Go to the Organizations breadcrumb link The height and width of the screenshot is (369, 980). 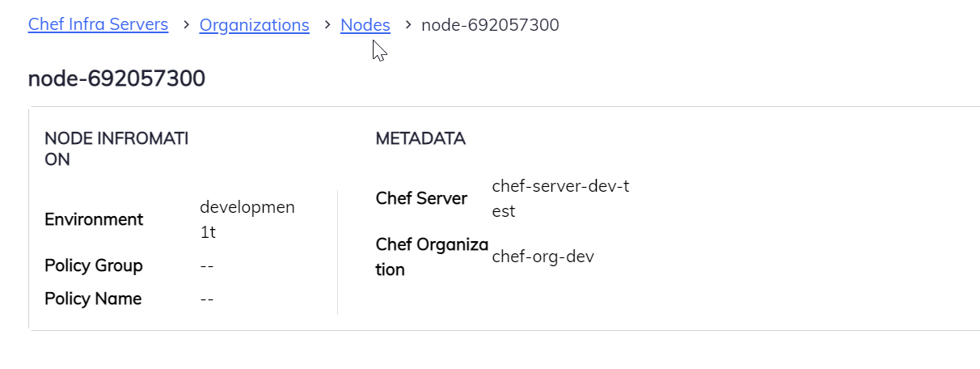click(254, 25)
